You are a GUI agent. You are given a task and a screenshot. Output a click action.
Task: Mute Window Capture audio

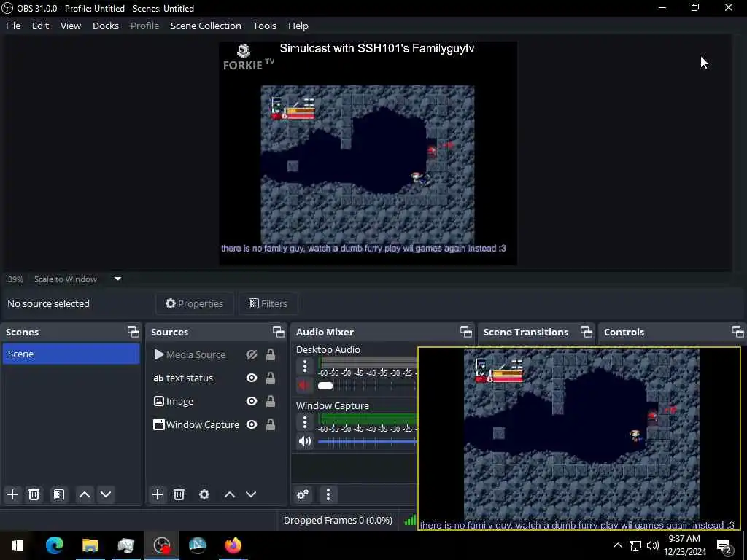[x=304, y=441]
